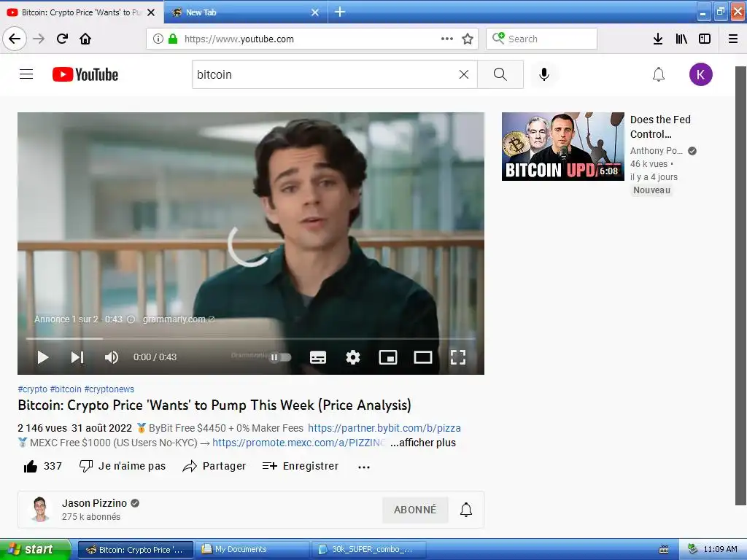Open the partner.bybit.com/b/pizza link
The width and height of the screenshot is (747, 560).
point(384,428)
